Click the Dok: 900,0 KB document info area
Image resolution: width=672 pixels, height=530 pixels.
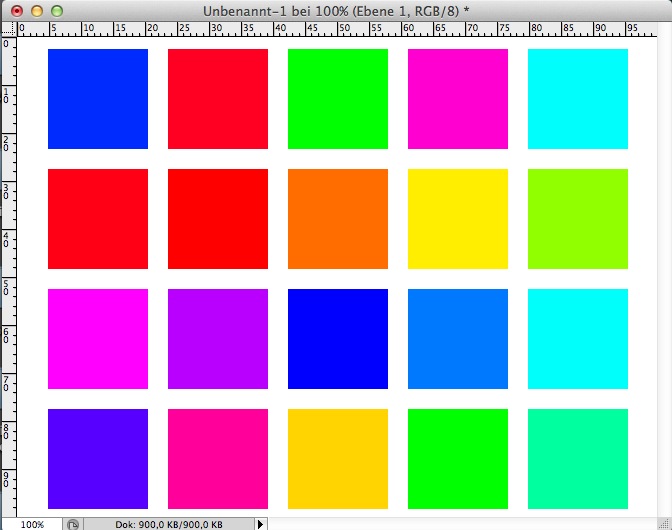[168, 523]
